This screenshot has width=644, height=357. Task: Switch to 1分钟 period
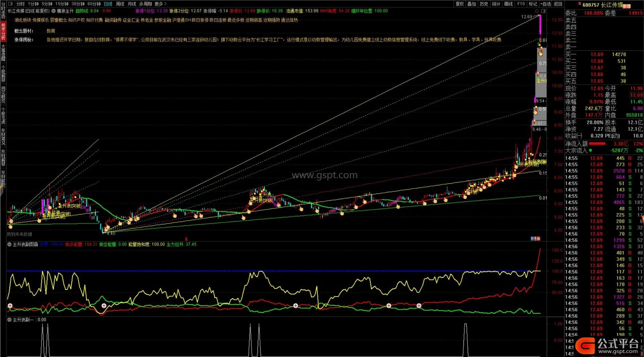click(x=33, y=4)
